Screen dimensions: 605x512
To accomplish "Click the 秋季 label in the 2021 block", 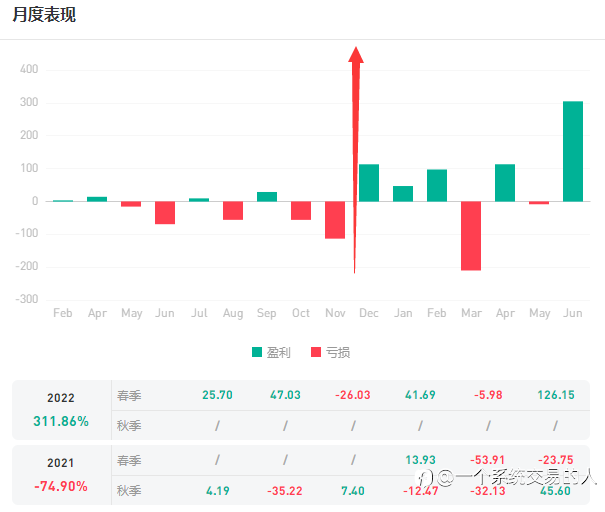I will click(x=129, y=490).
